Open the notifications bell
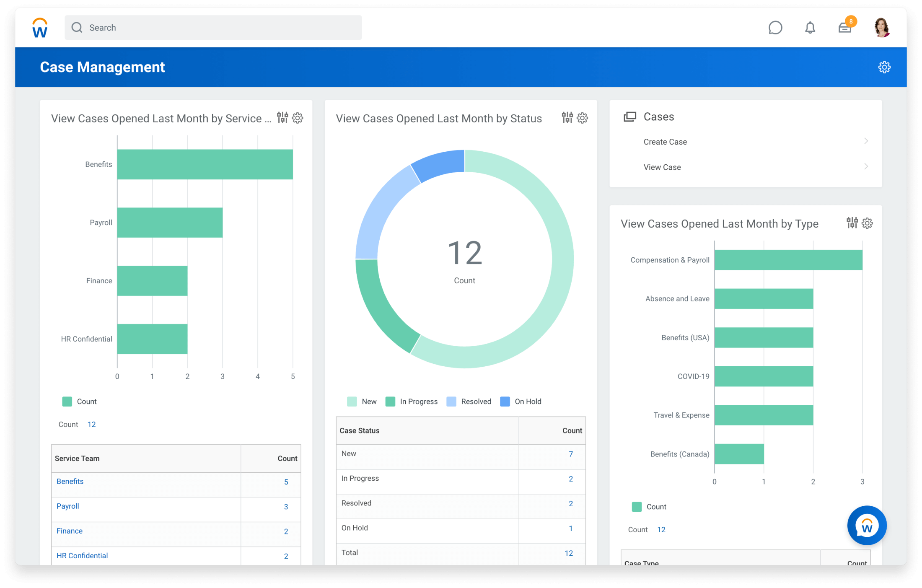Screen dimensions: 922x588 pos(810,28)
